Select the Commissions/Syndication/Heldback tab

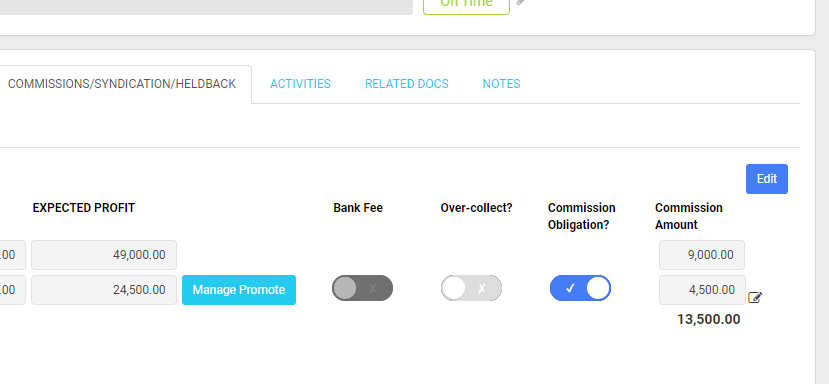click(122, 84)
